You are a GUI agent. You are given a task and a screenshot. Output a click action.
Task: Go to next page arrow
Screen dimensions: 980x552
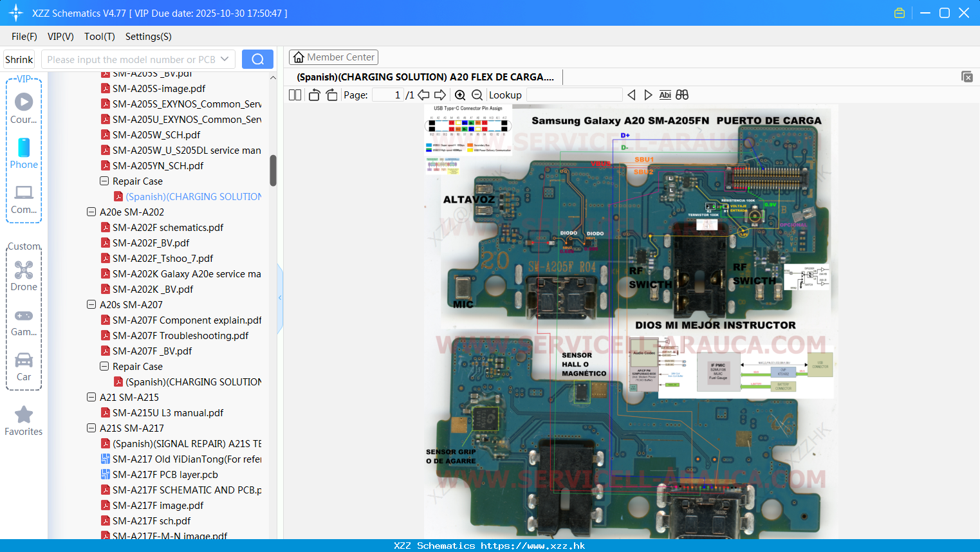pos(440,95)
